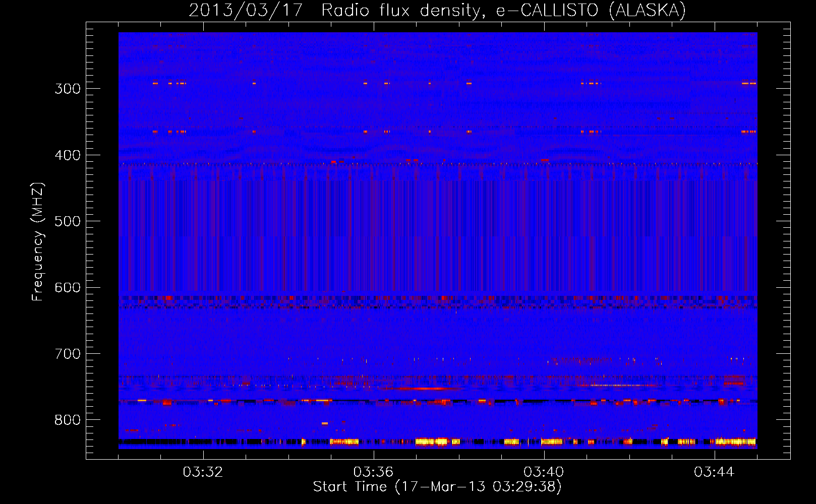Screen dimensions: 816x504
Task: Click the 03:44 time tick label
Action: click(x=714, y=472)
